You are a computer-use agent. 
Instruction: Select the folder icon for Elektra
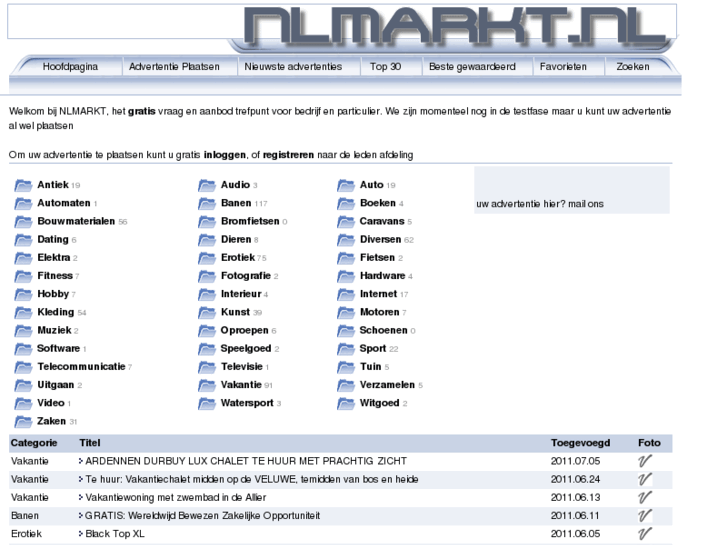click(23, 258)
